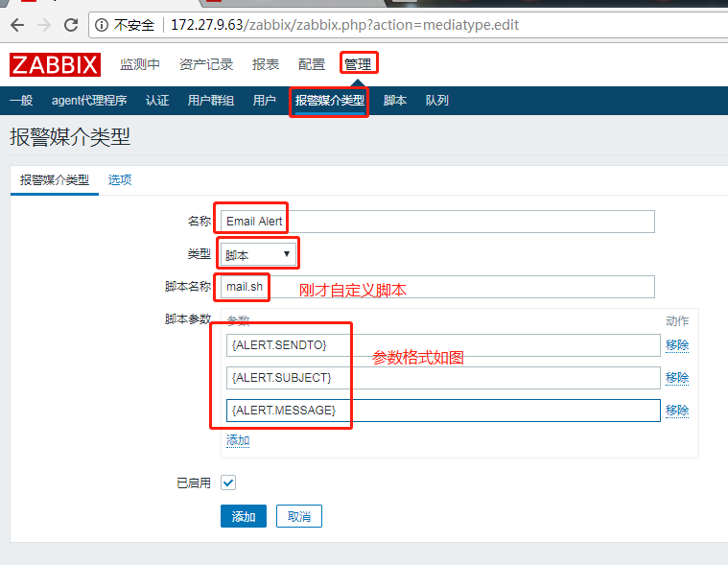Viewport: 728px width, 565px height.
Task: Click the blue 添加 submit button
Action: tap(244, 516)
